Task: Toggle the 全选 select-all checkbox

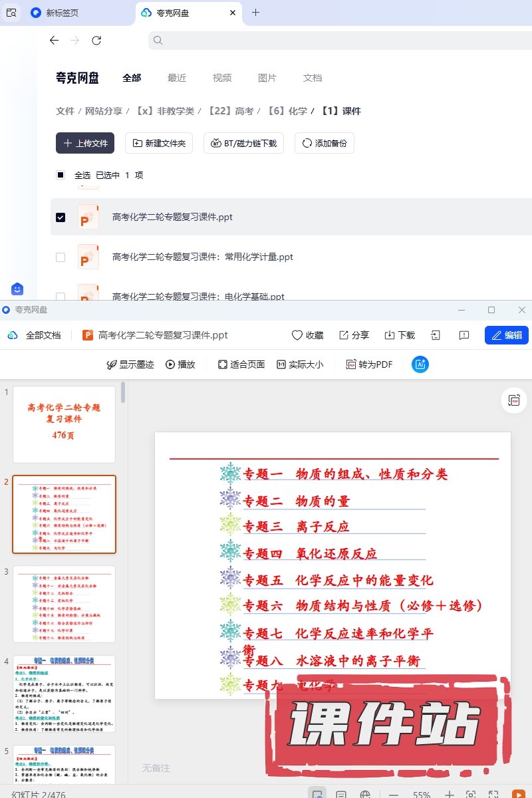Action: 61,175
